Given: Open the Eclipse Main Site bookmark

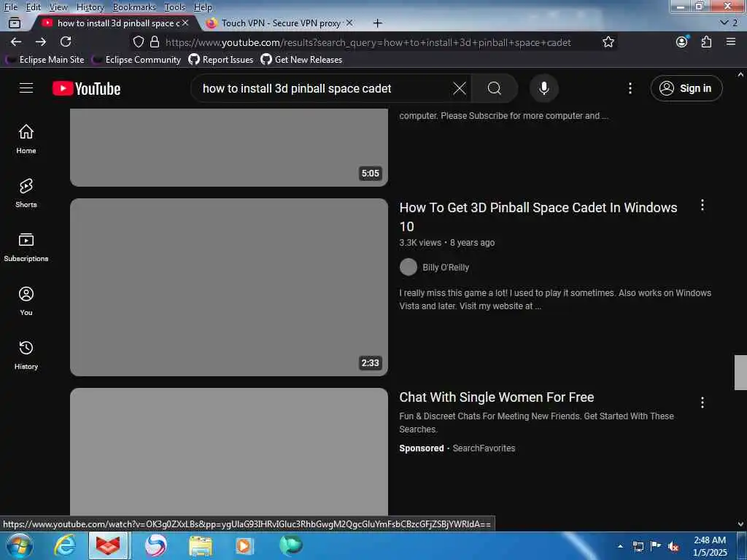Looking at the screenshot, I should [45, 60].
